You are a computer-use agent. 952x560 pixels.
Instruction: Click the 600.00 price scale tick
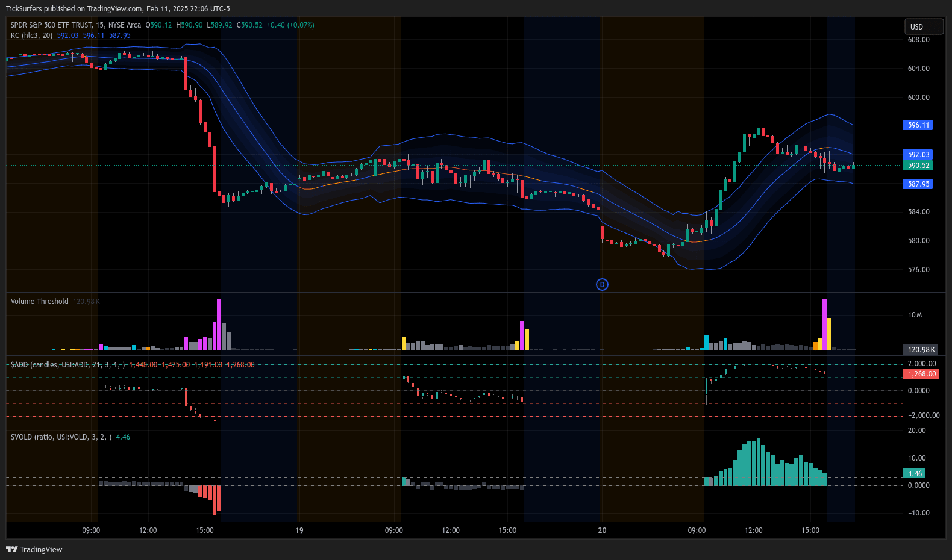coord(918,98)
